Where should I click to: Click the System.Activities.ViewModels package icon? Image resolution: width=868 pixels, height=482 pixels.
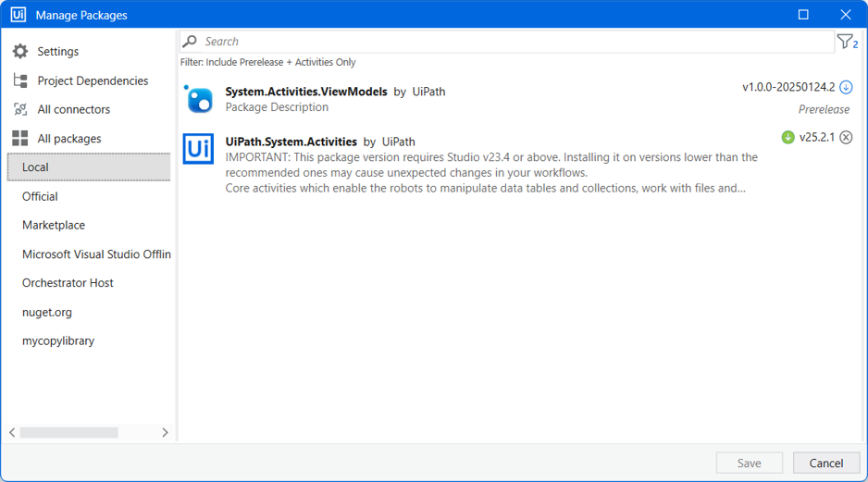click(198, 99)
